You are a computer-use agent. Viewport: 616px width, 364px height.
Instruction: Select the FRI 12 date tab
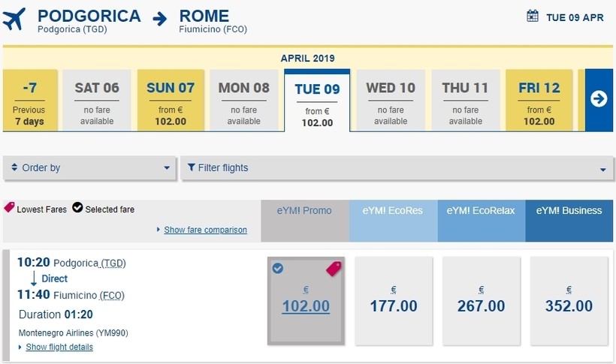539,100
